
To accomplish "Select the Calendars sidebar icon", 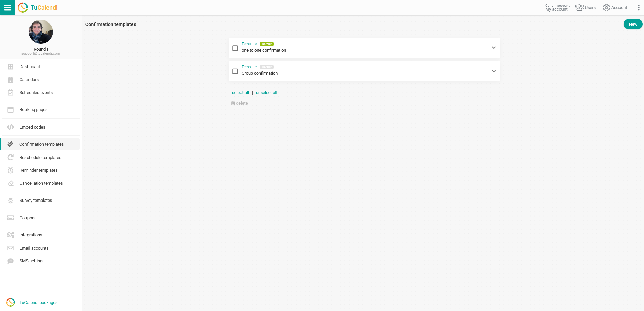I will point(10,79).
